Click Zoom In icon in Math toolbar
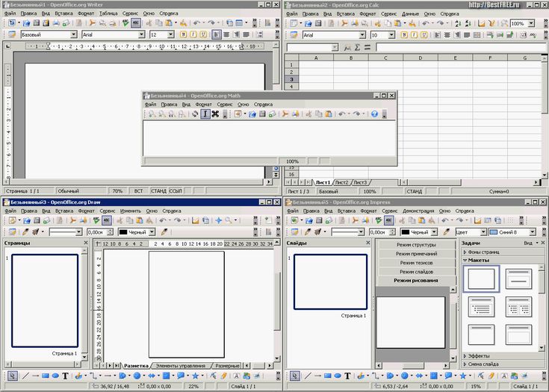This screenshot has width=549, height=392. coord(152,113)
